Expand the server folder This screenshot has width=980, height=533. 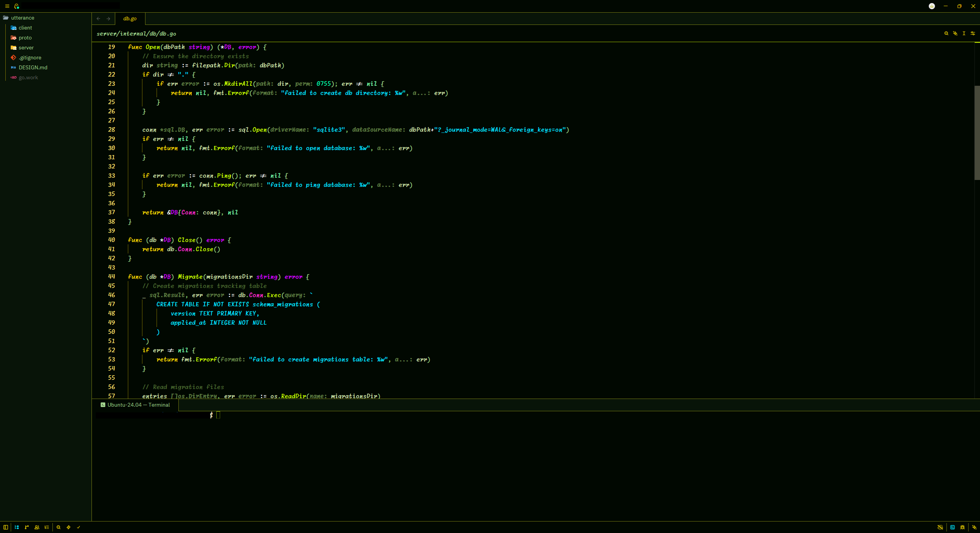tap(46, 47)
